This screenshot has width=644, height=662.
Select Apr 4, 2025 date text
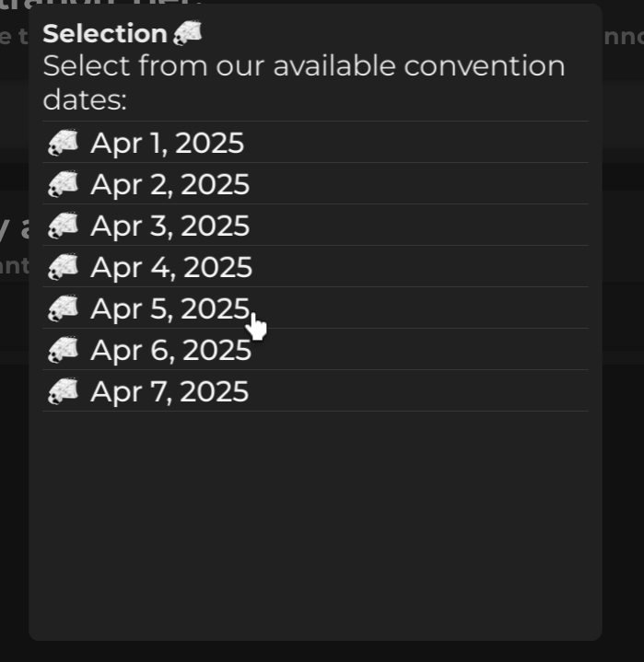[x=170, y=267]
